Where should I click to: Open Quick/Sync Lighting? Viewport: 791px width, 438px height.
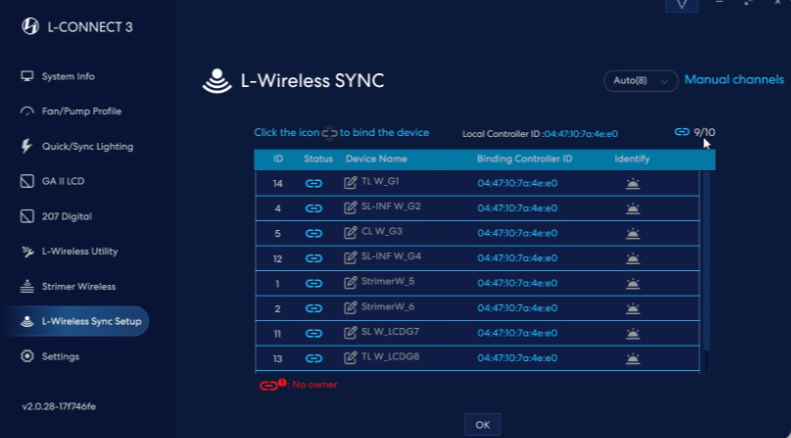(x=77, y=147)
